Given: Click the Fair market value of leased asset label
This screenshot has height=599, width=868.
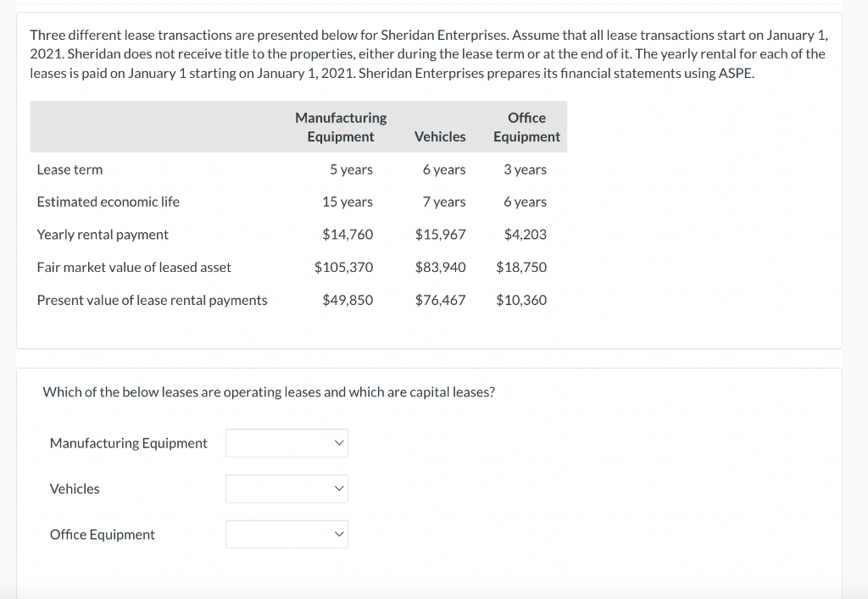Looking at the screenshot, I should (134, 267).
